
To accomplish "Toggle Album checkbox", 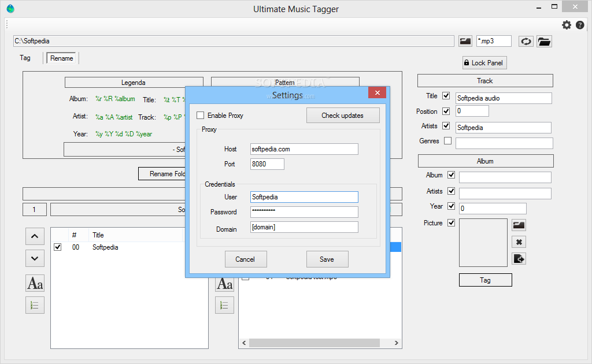I will click(x=451, y=175).
